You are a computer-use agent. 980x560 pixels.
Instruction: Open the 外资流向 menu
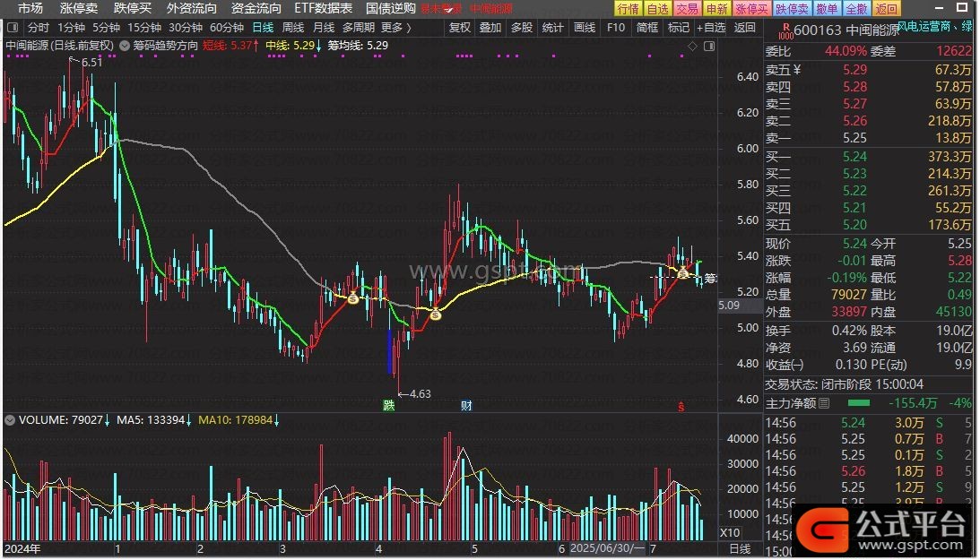192,9
